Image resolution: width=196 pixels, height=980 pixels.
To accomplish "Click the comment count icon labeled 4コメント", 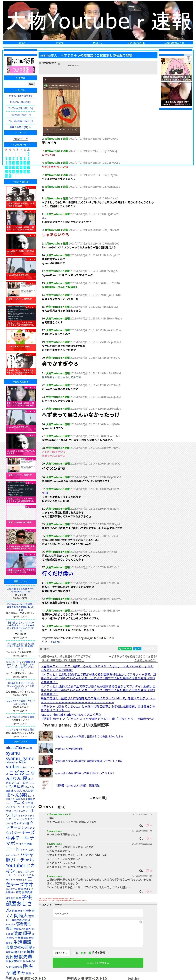I will coord(41,649).
